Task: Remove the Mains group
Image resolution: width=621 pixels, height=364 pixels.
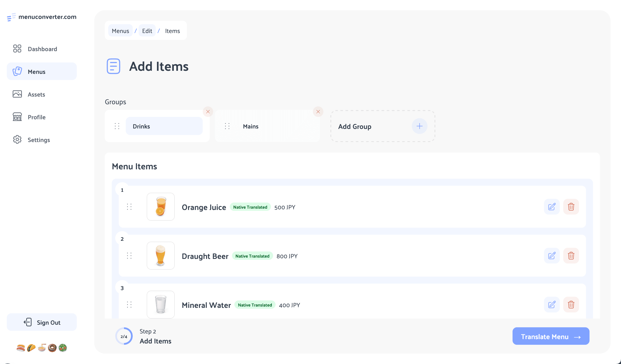Action: coord(318,112)
